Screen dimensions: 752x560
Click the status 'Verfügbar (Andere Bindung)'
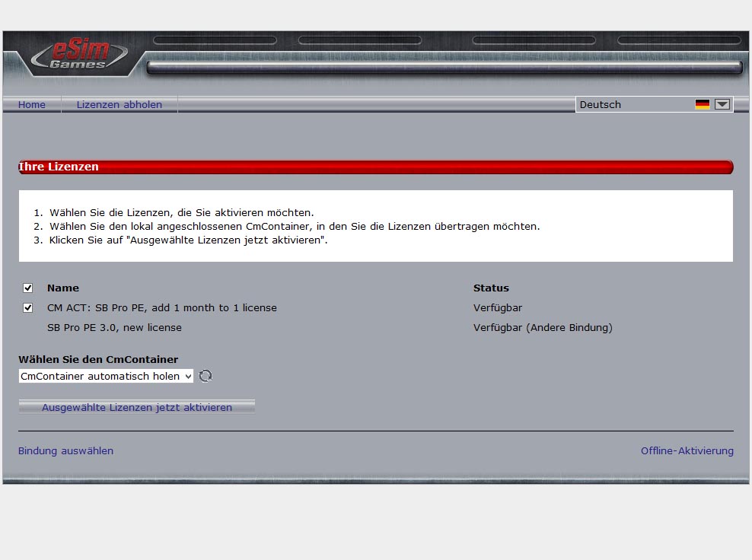[543, 327]
